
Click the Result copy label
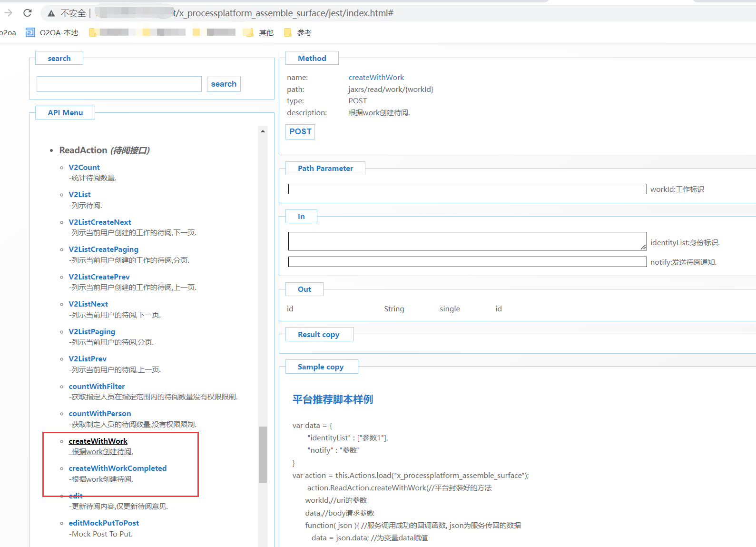318,334
